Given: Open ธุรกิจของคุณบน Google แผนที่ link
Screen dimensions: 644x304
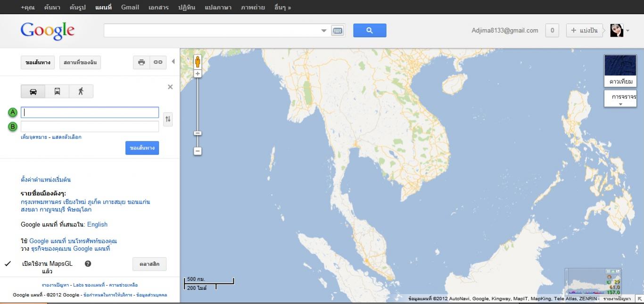Looking at the screenshot, I should [70, 248].
